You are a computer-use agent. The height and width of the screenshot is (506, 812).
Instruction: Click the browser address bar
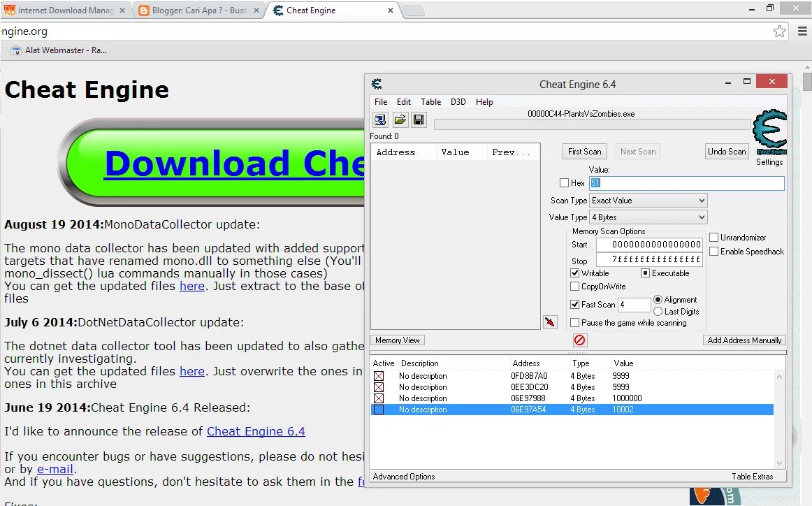click(x=384, y=31)
